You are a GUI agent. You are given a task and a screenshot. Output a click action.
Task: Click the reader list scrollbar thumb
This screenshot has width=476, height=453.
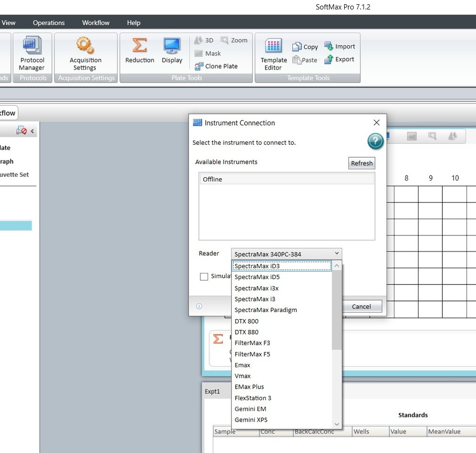pyautogui.click(x=337, y=310)
